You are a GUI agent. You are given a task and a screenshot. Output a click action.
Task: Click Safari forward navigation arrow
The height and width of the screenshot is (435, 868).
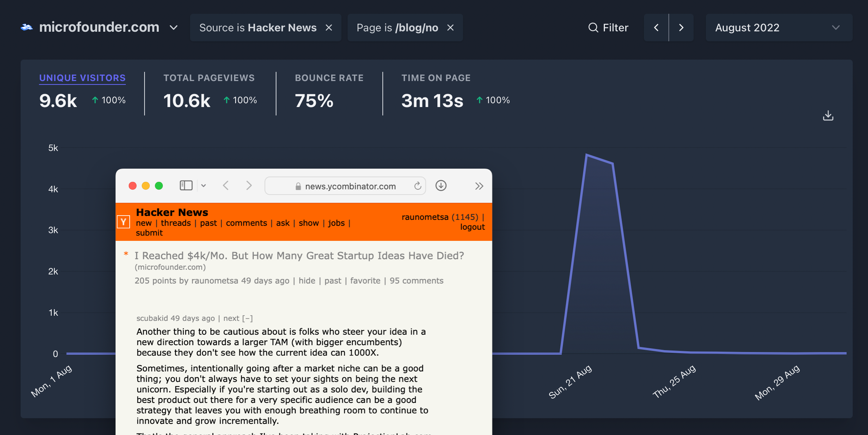click(x=249, y=186)
